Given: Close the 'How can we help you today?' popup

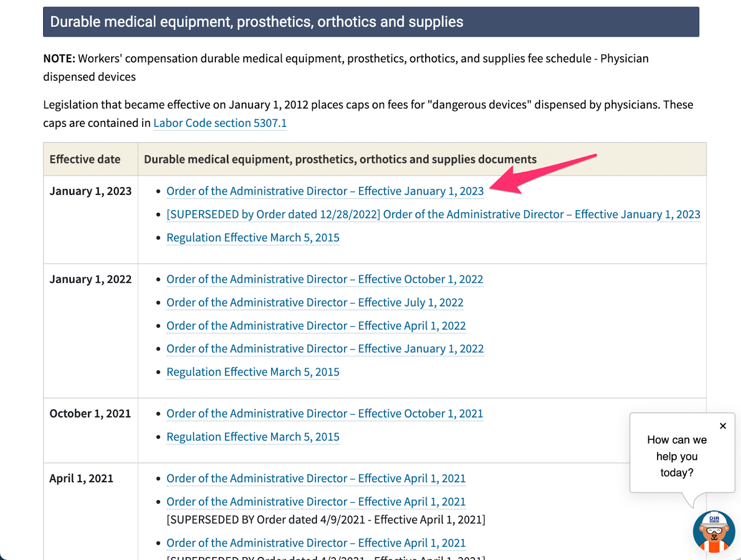Looking at the screenshot, I should 723,426.
